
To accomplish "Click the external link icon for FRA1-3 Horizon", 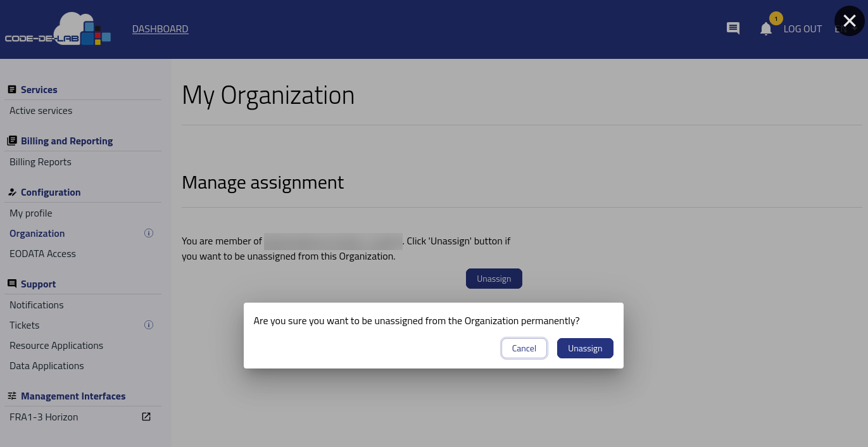I will [x=146, y=417].
